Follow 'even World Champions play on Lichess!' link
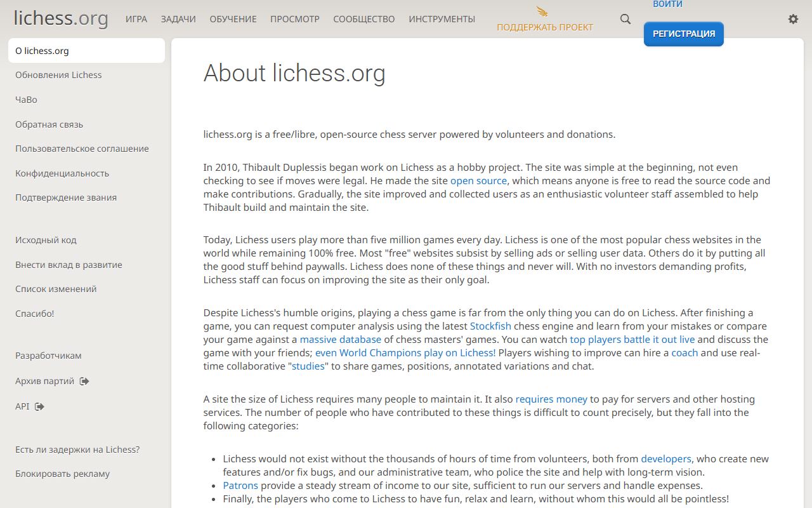 tap(405, 352)
